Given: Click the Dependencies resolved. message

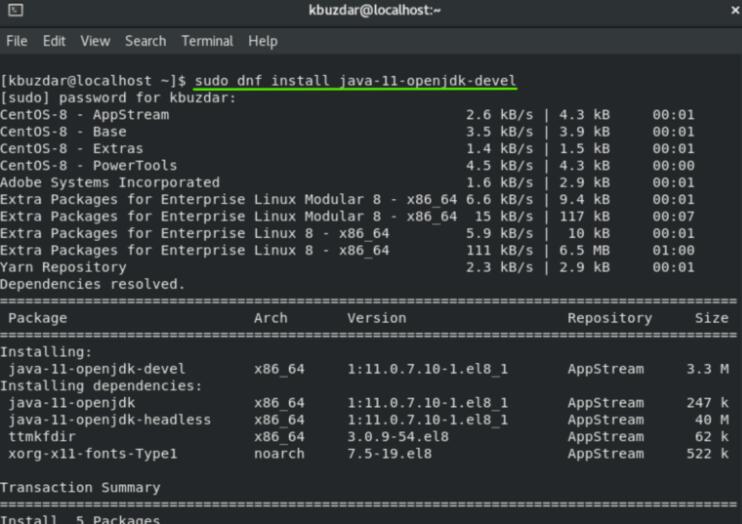Looking at the screenshot, I should (x=92, y=284).
